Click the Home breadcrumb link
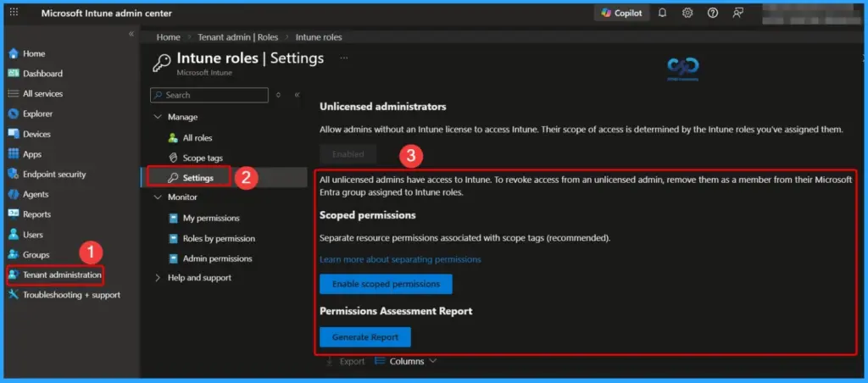Image resolution: width=868 pixels, height=383 pixels. [169, 37]
